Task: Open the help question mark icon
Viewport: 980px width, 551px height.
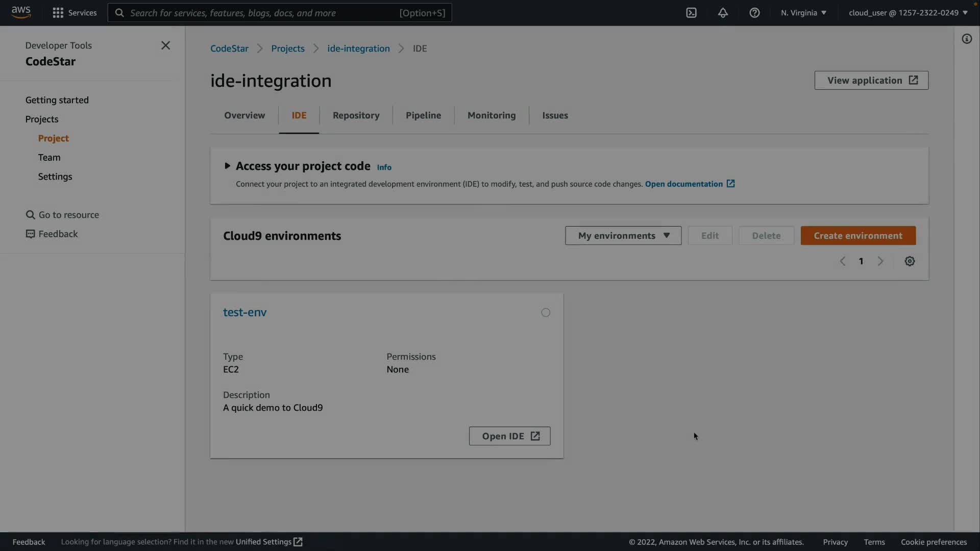Action: 754,13
